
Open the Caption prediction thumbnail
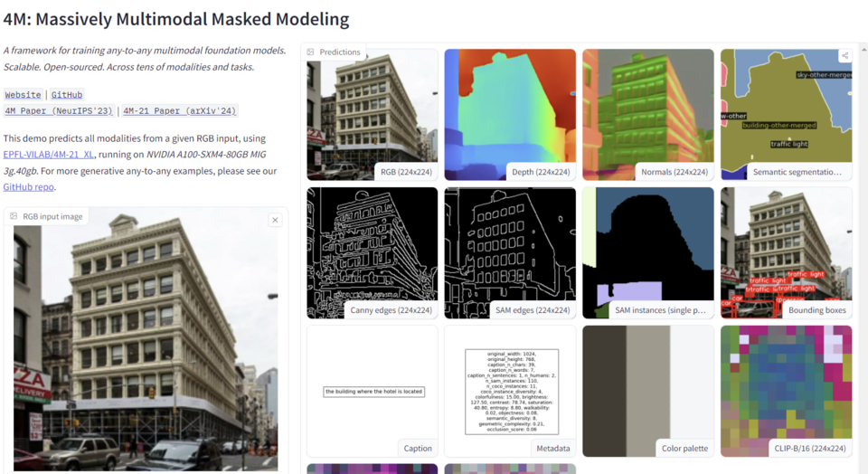(x=372, y=391)
